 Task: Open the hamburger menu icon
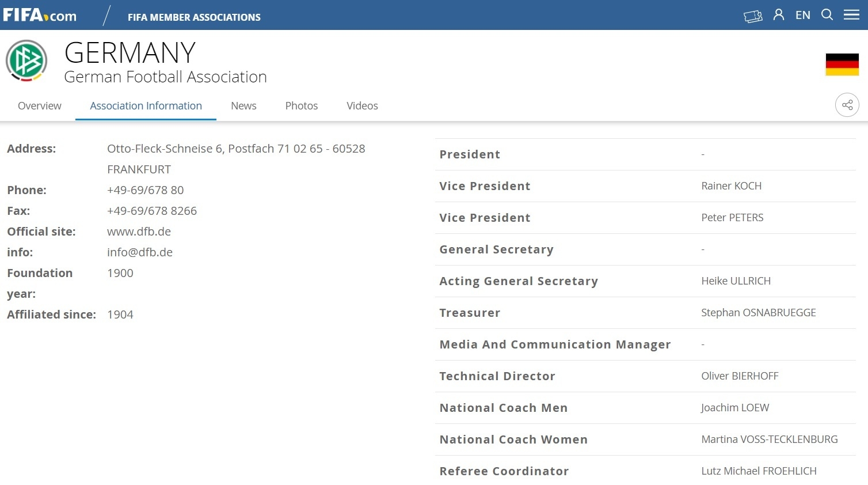coord(851,15)
